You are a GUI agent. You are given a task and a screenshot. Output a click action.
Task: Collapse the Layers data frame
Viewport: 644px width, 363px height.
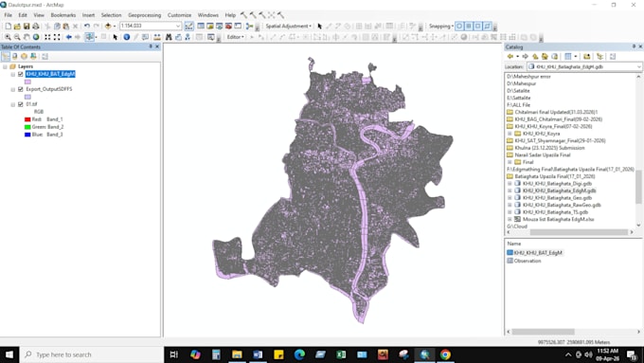(5, 66)
